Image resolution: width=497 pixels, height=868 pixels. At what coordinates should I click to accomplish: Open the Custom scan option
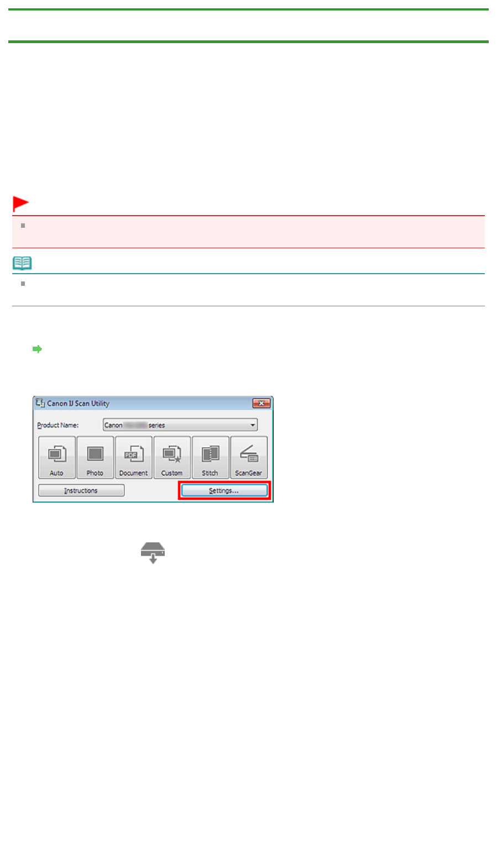(172, 457)
